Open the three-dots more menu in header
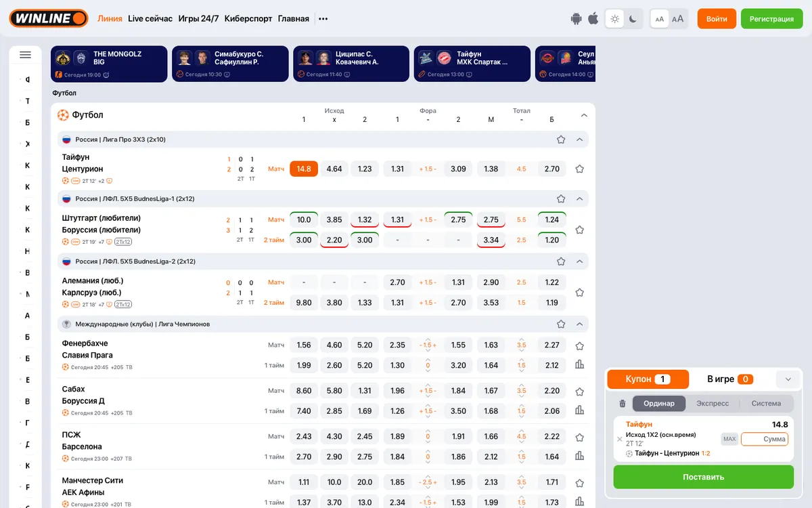Viewport: 812px width, 508px height. click(x=323, y=19)
